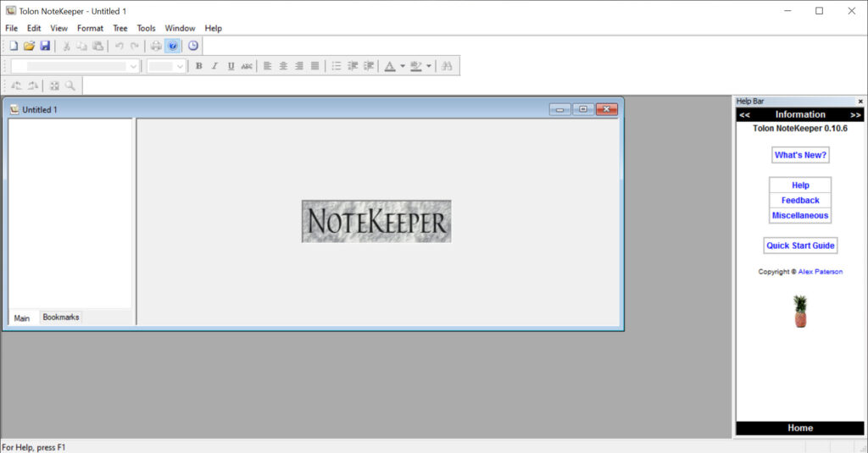Maximize the Untitled 1 document window
The height and width of the screenshot is (453, 868).
tap(583, 109)
